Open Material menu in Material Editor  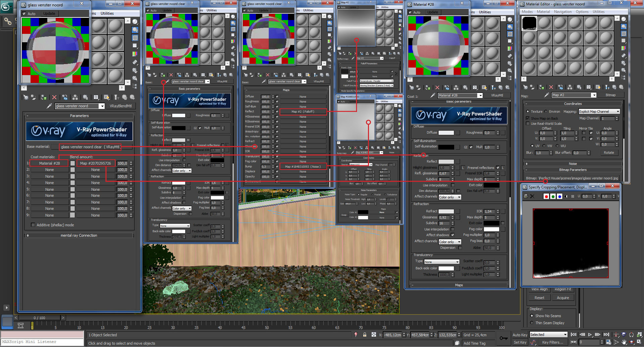pos(543,12)
